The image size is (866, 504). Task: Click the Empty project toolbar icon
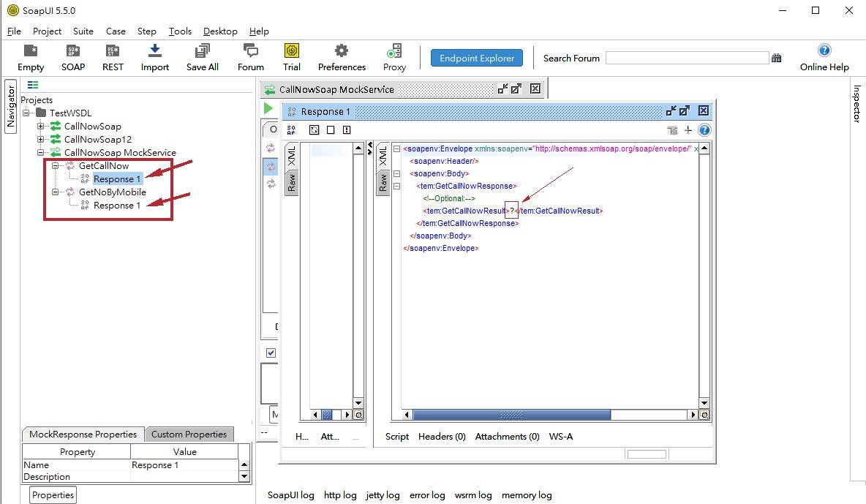(x=31, y=51)
